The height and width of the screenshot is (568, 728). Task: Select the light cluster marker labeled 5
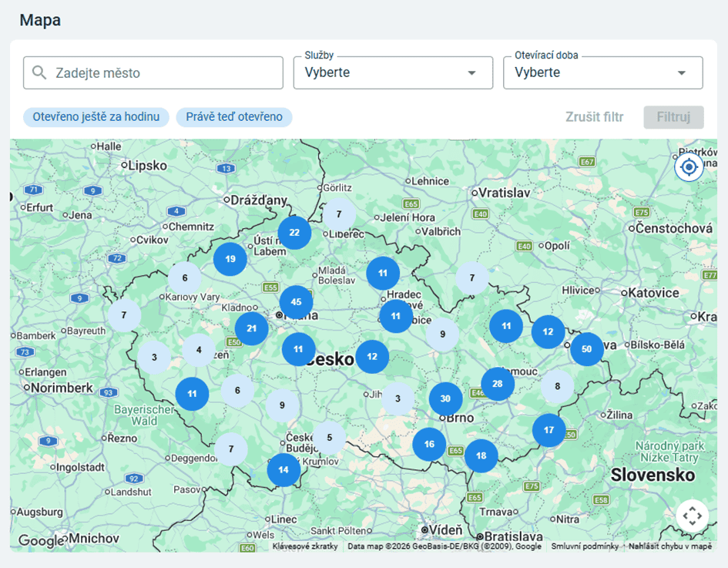330,438
